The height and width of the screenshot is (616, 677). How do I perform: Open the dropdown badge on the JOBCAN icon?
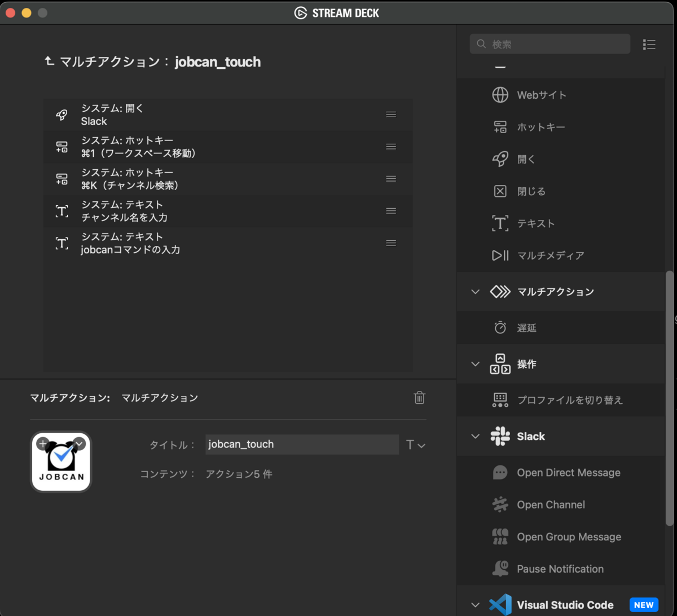click(79, 444)
